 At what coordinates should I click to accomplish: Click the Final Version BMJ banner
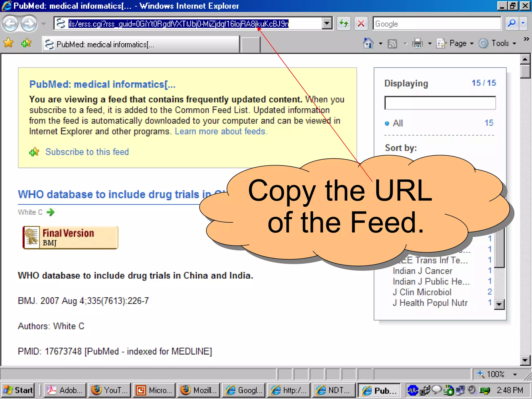[x=70, y=237]
